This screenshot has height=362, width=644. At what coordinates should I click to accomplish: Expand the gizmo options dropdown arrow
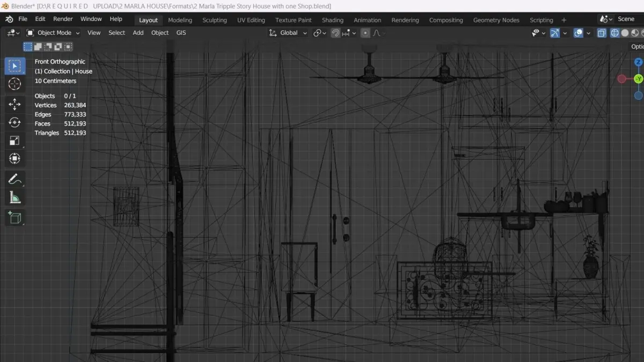pos(565,33)
